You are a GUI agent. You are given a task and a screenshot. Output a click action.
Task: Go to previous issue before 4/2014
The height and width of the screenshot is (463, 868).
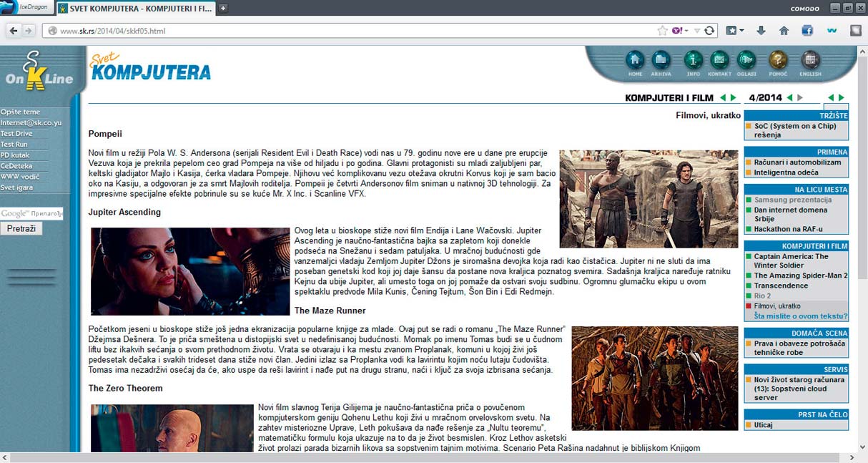[x=789, y=97]
